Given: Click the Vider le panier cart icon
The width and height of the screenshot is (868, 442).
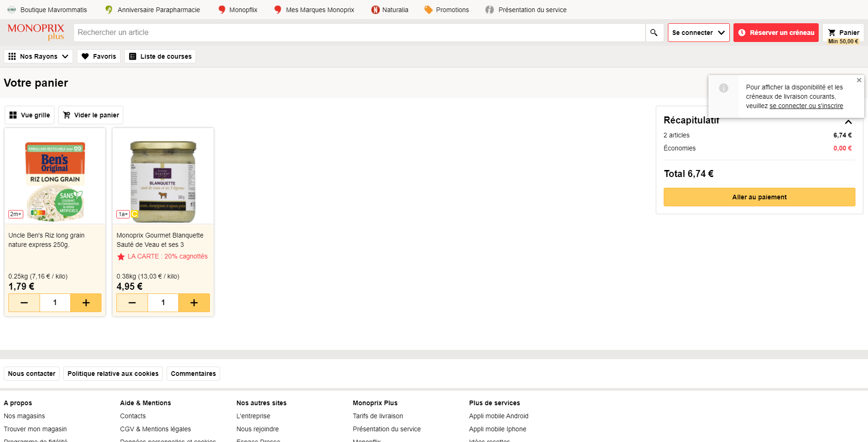Looking at the screenshot, I should [x=67, y=115].
